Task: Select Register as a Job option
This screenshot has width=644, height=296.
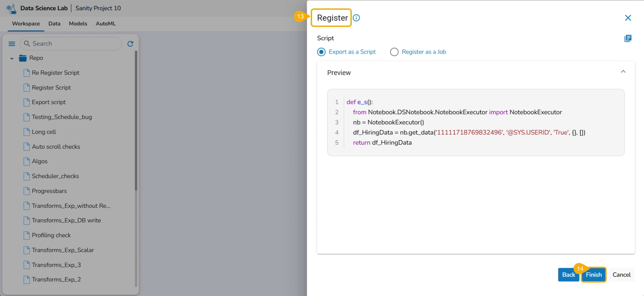Action: coord(394,52)
